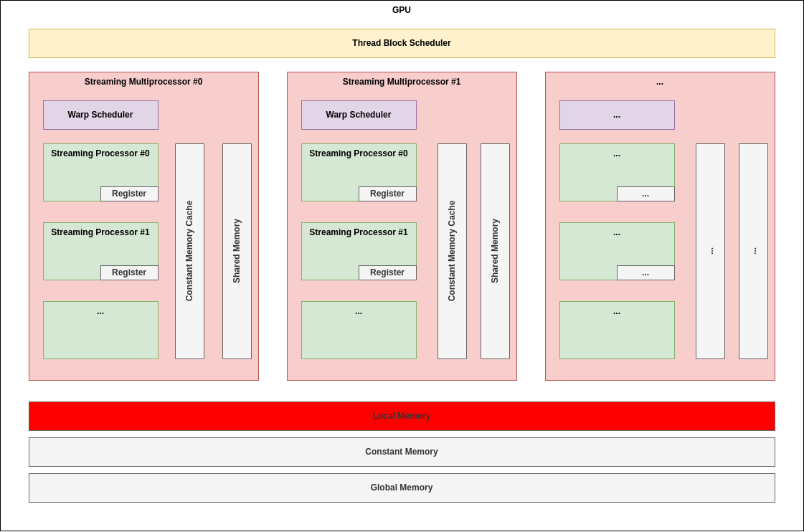Click the GPU title at the top
This screenshot has width=804, height=532.
402,10
